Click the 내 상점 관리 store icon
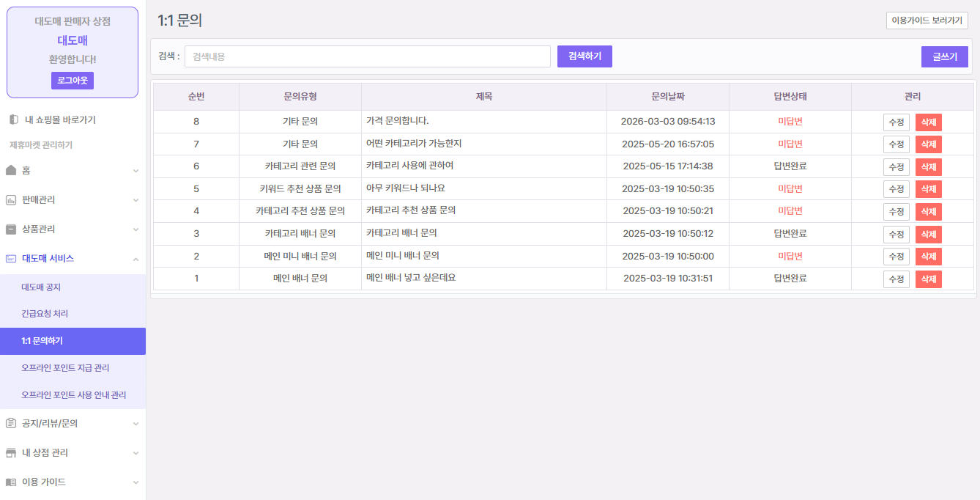Image resolution: width=980 pixels, height=500 pixels. point(11,453)
